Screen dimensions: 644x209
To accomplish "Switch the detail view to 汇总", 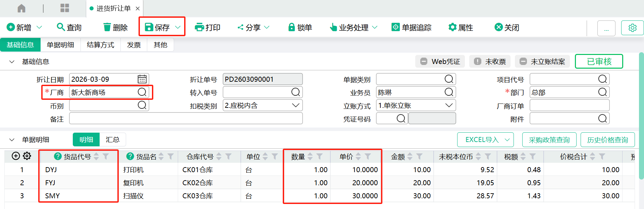I will [112, 140].
